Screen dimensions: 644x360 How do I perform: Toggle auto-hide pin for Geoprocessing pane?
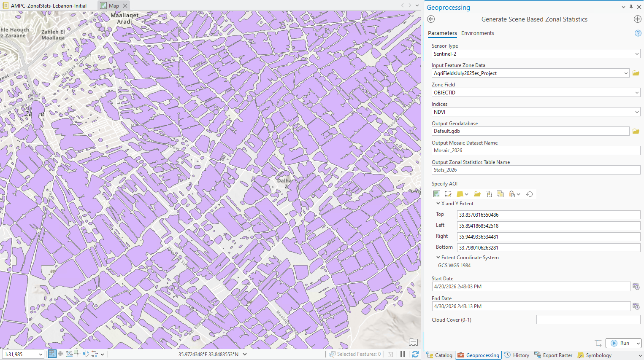point(631,7)
